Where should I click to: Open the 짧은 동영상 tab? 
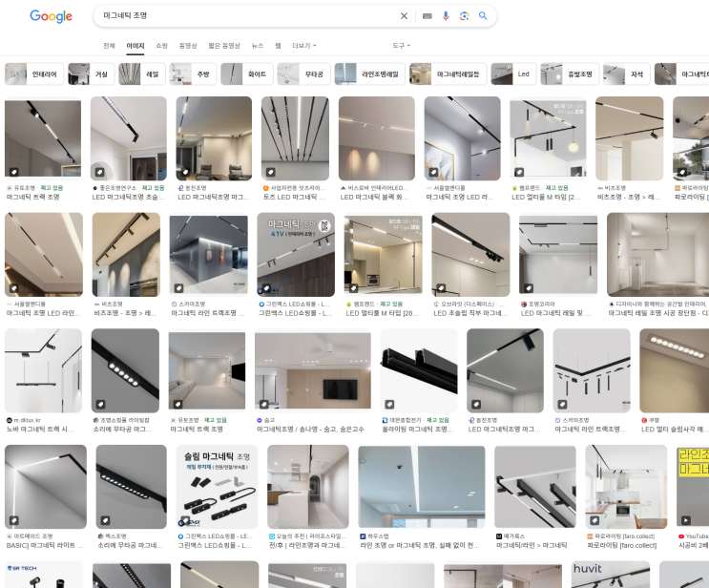[x=224, y=46]
